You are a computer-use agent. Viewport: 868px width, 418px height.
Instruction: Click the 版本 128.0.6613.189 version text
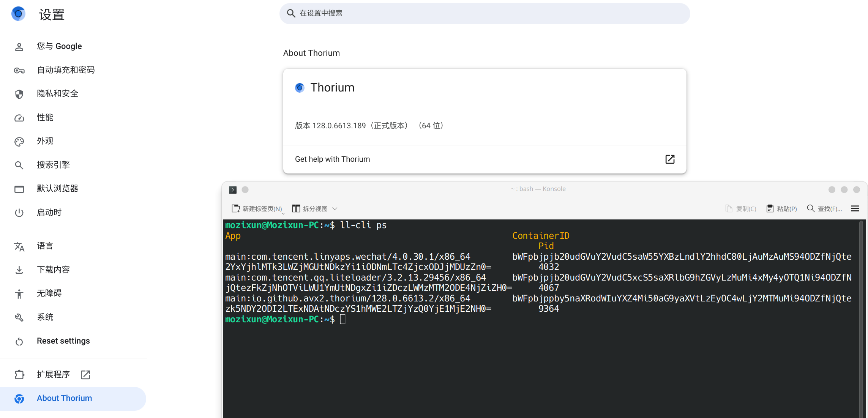[x=369, y=126]
